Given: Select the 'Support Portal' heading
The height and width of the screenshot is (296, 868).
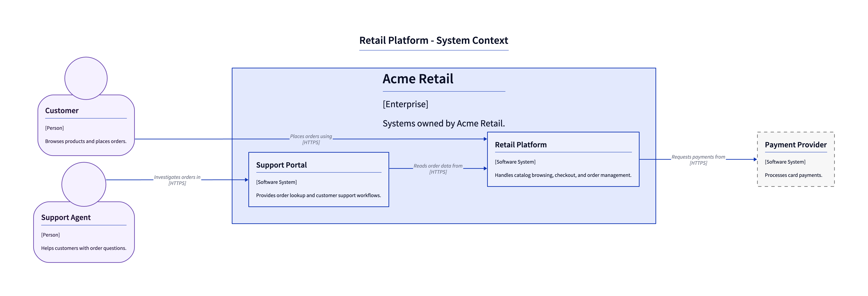Looking at the screenshot, I should 281,165.
